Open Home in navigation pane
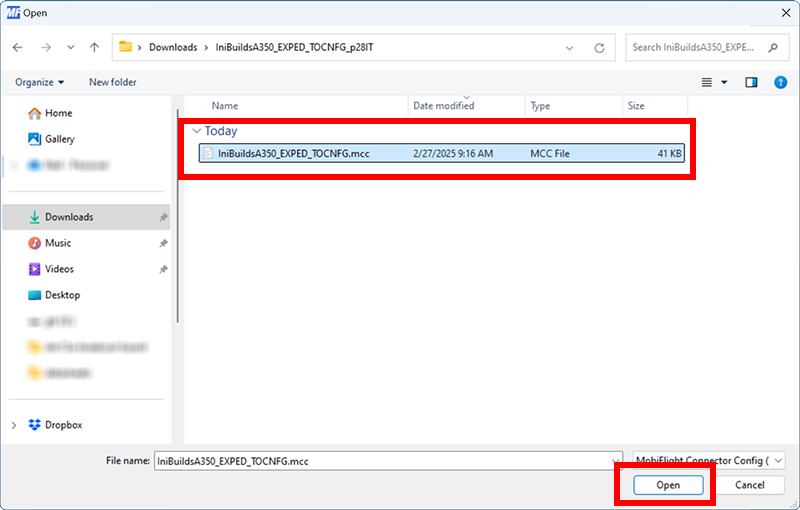The height and width of the screenshot is (510, 800). click(58, 113)
